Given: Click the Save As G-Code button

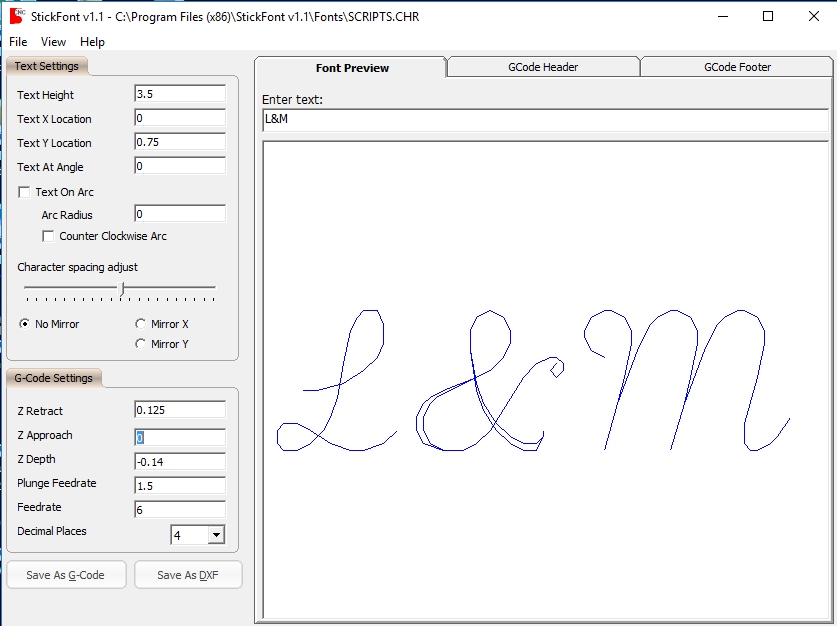Looking at the screenshot, I should pyautogui.click(x=66, y=575).
